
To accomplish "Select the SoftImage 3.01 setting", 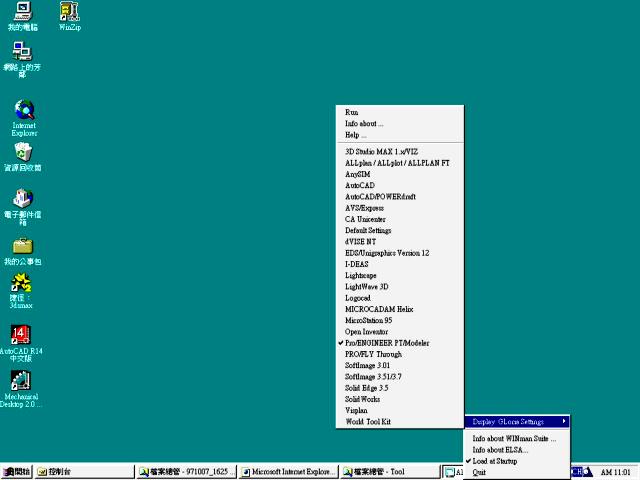I will pyautogui.click(x=400, y=366).
